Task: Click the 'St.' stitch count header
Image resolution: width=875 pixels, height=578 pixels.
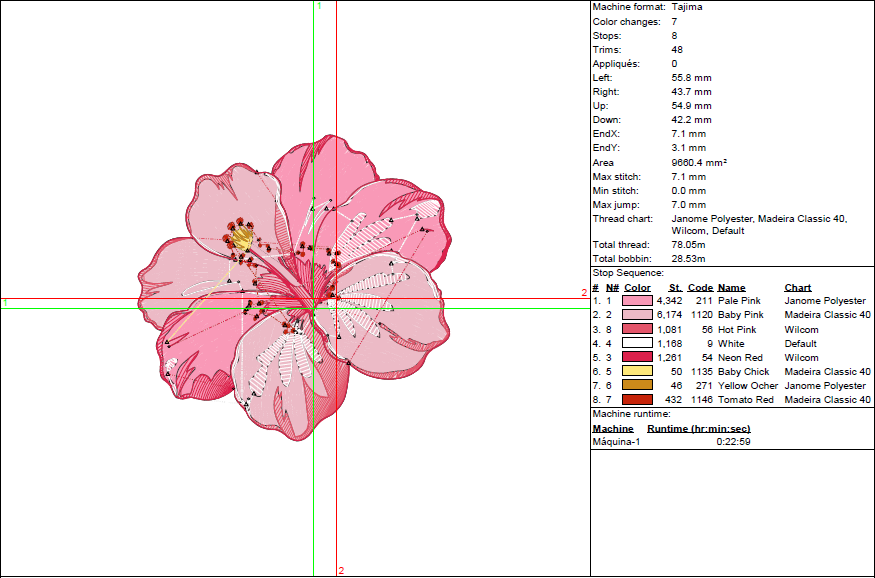Action: (x=675, y=288)
